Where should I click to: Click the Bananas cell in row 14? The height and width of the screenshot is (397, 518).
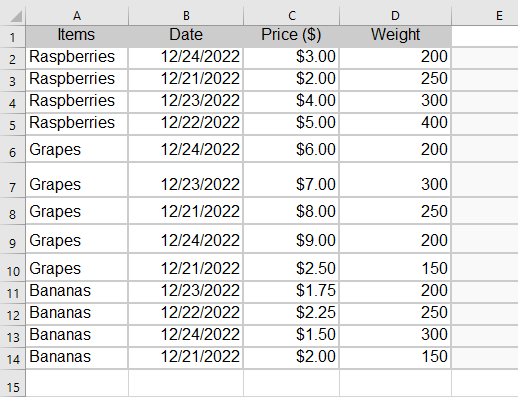click(x=77, y=358)
